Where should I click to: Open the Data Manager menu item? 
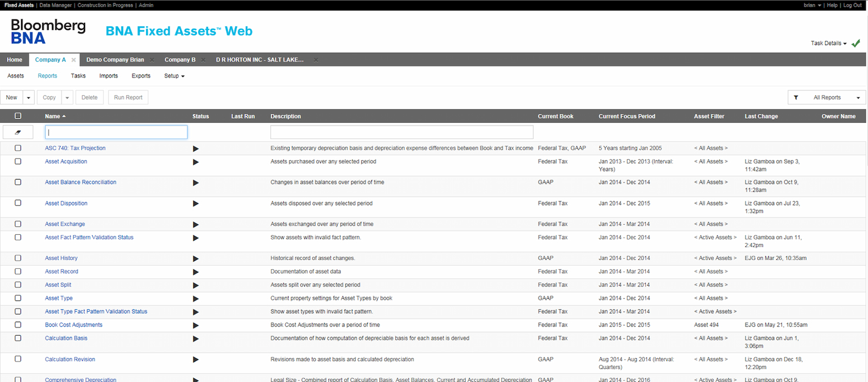coord(55,5)
